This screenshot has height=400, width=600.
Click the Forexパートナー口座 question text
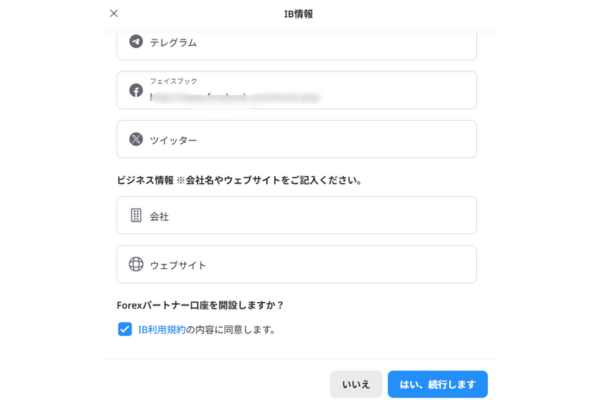point(200,305)
